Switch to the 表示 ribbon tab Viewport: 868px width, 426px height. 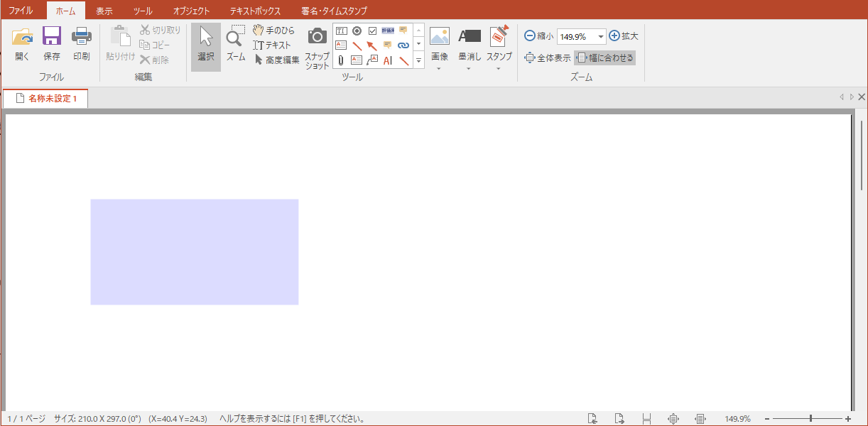pyautogui.click(x=104, y=11)
